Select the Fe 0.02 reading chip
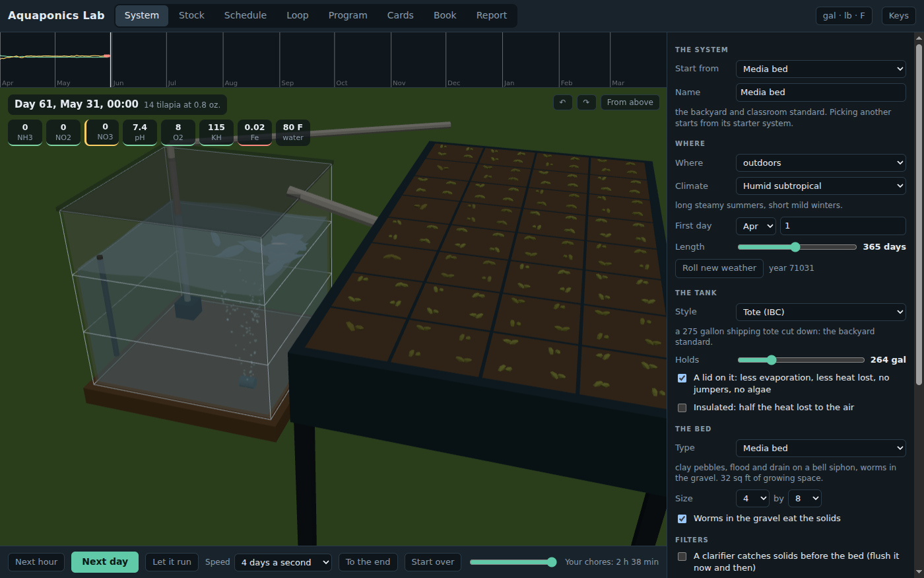924x578 pixels. 255,132
